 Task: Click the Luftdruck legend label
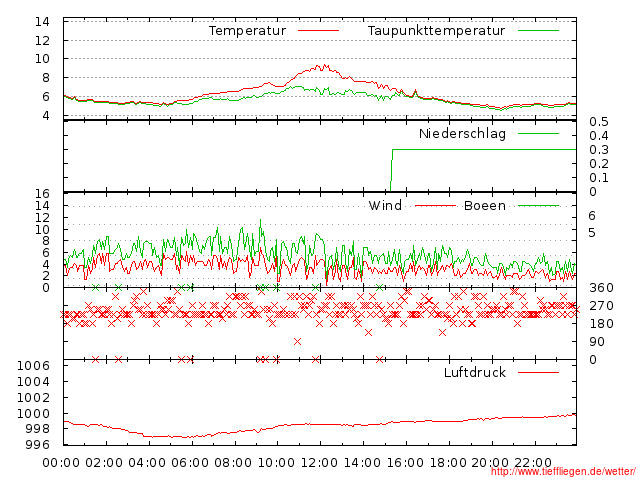475,372
